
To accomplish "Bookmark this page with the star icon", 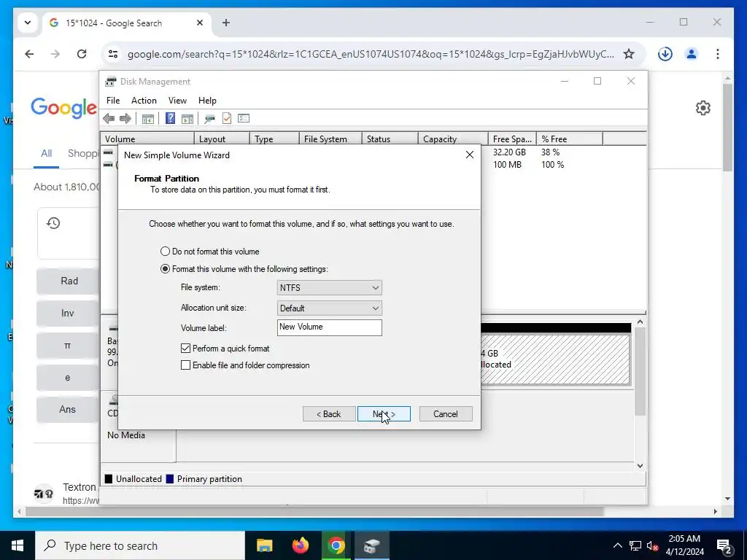I will (x=629, y=54).
